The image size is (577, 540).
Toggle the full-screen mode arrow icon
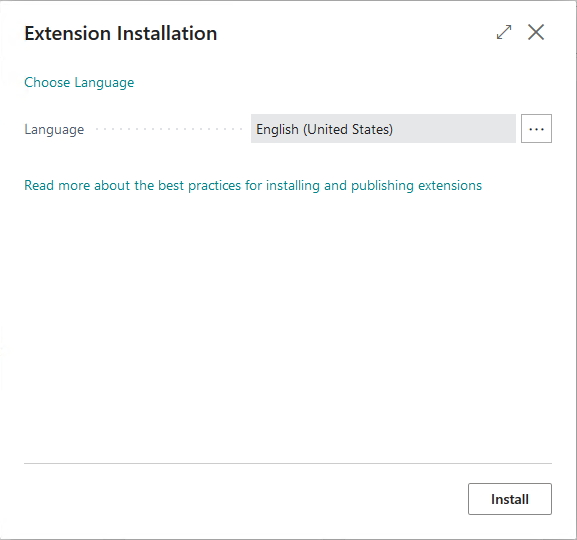(x=504, y=32)
